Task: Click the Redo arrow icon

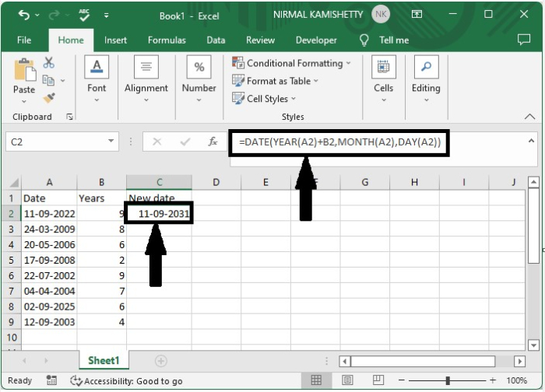Action: (x=54, y=16)
